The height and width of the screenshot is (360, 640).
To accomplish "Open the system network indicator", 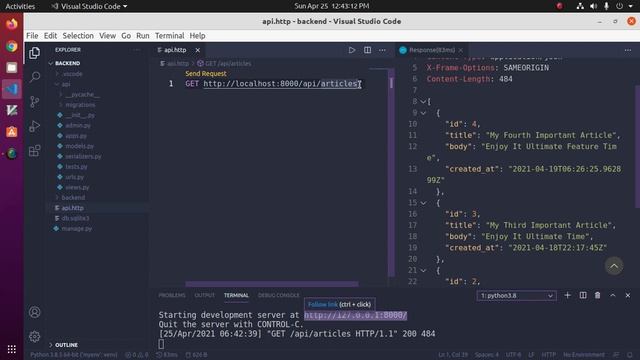I will point(580,6).
